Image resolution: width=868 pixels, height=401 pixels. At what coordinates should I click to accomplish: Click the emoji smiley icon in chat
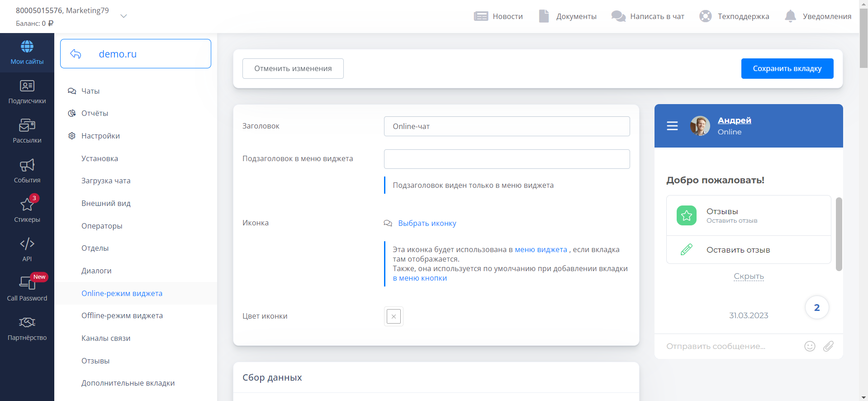[810, 346]
